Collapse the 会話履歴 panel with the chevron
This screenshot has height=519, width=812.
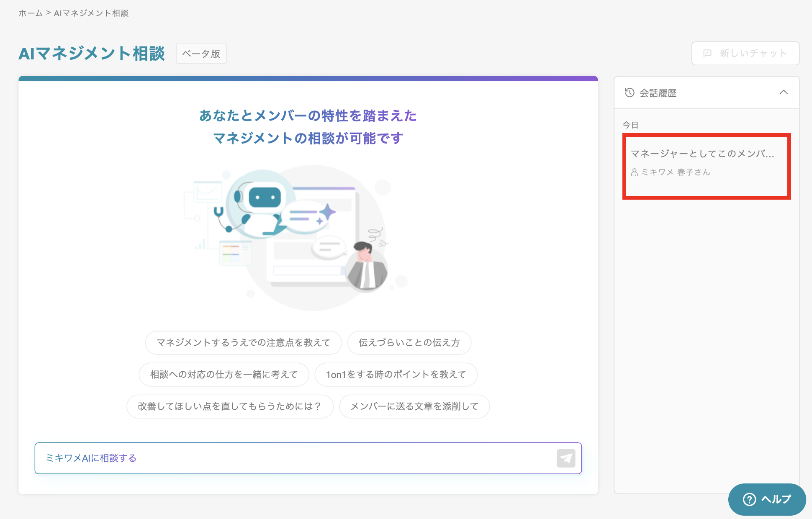[x=783, y=92]
